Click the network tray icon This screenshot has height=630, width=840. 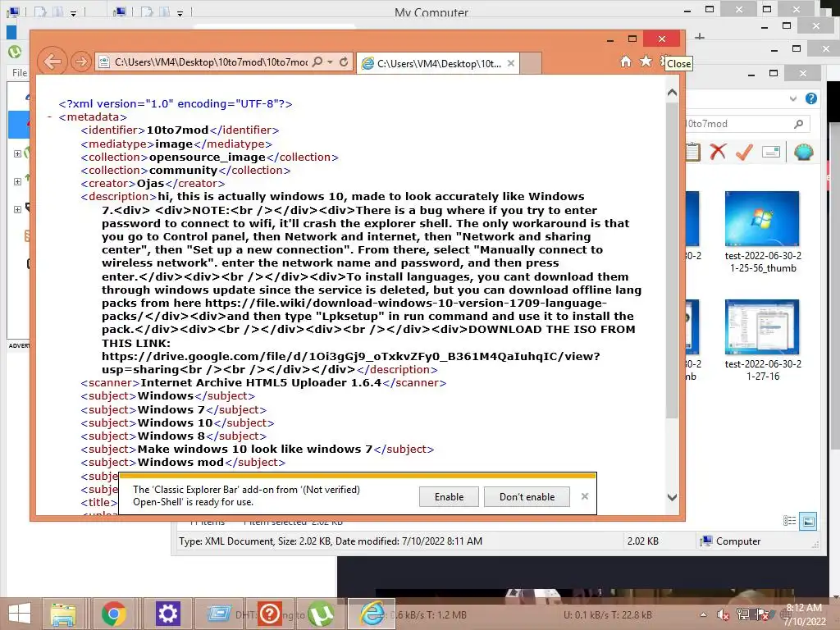743,615
